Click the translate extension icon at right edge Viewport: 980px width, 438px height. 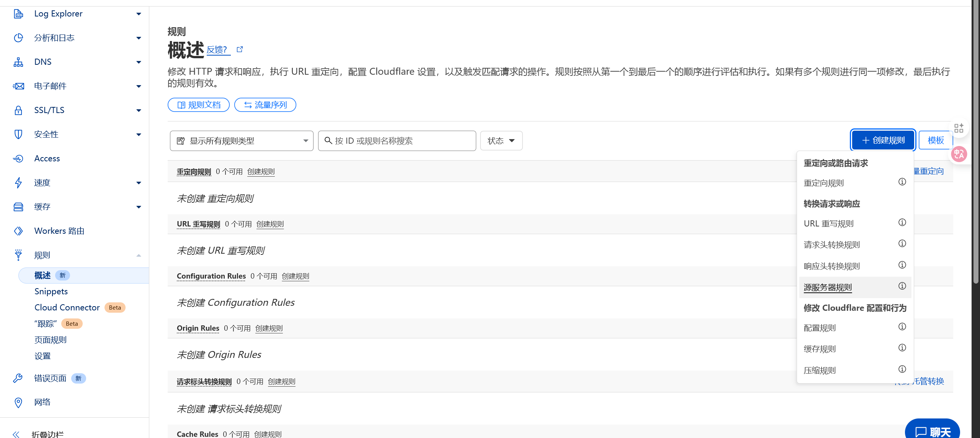(x=959, y=154)
